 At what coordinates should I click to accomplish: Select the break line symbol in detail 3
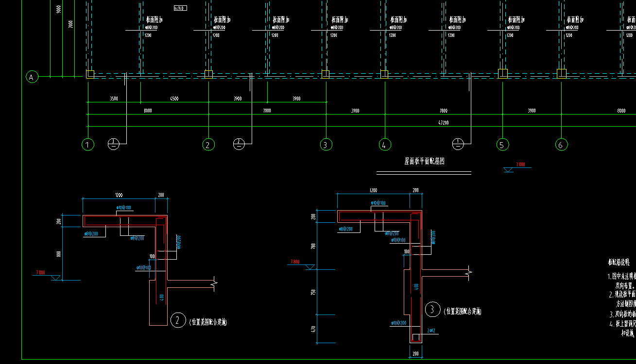(x=469, y=272)
